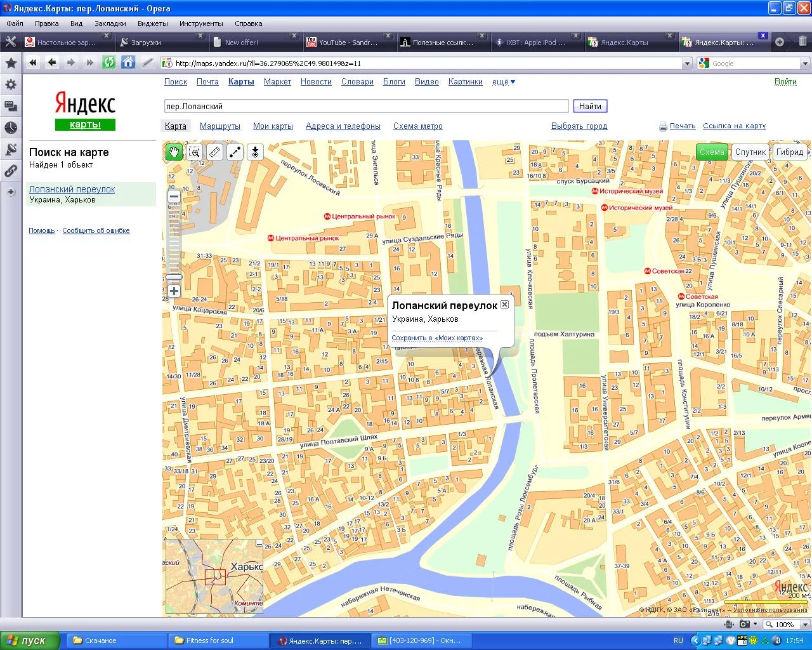Click Opera's green reload page button
812x650 pixels.
109,62
